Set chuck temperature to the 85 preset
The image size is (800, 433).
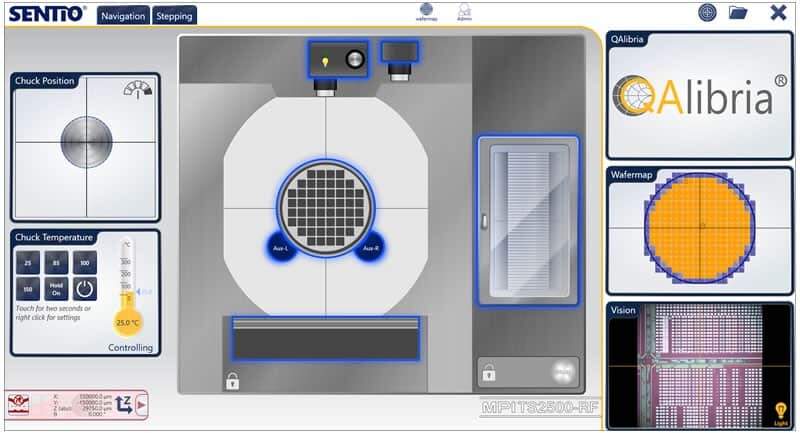56,263
